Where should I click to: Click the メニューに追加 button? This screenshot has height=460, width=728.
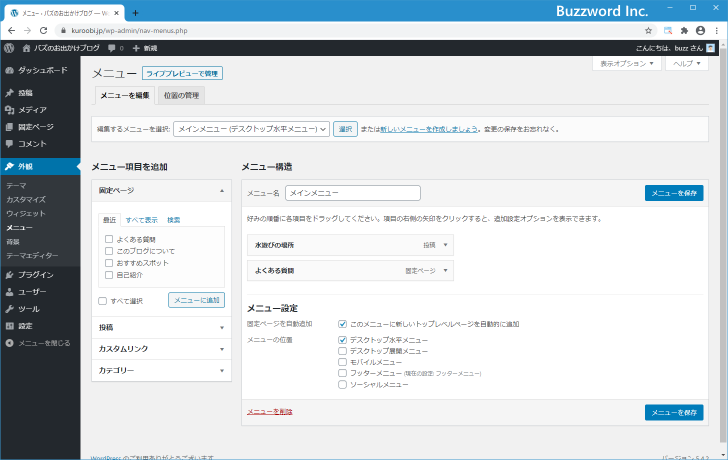click(x=196, y=300)
